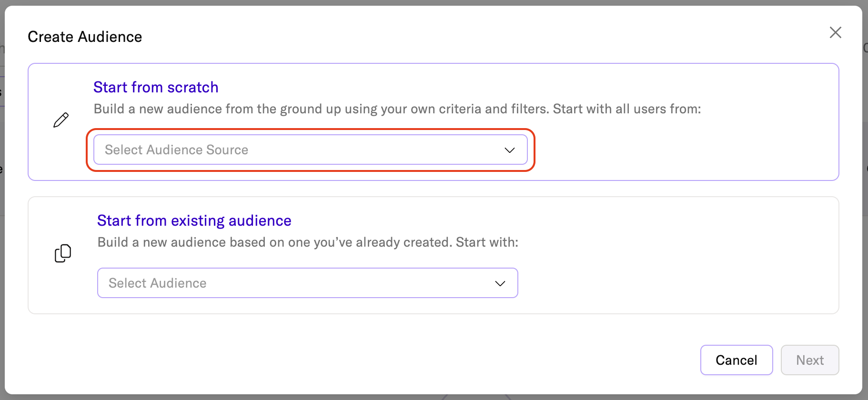Click the 'Select Audience' placeholder text

(x=157, y=283)
